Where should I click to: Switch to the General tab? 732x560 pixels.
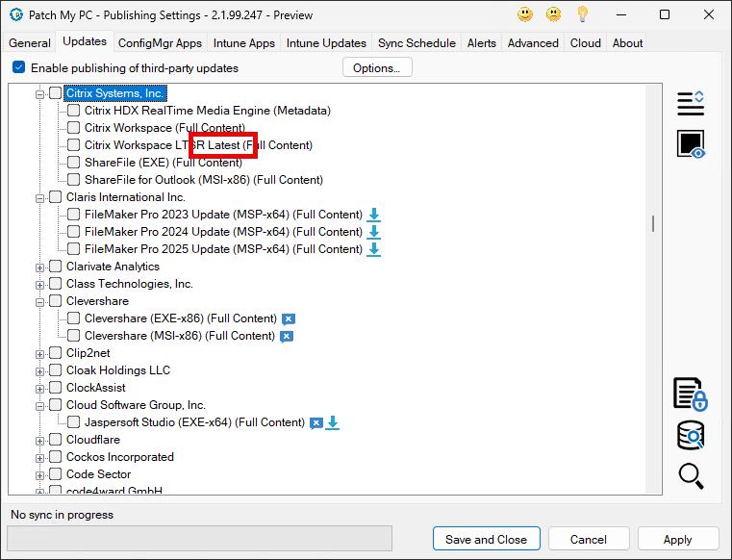pos(30,43)
